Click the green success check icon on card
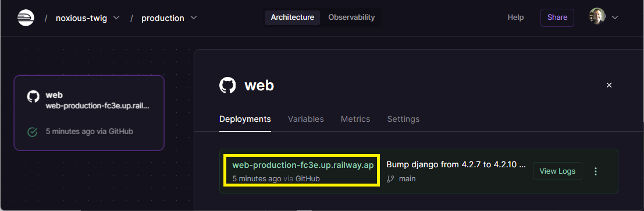The width and height of the screenshot is (644, 211). (x=32, y=132)
